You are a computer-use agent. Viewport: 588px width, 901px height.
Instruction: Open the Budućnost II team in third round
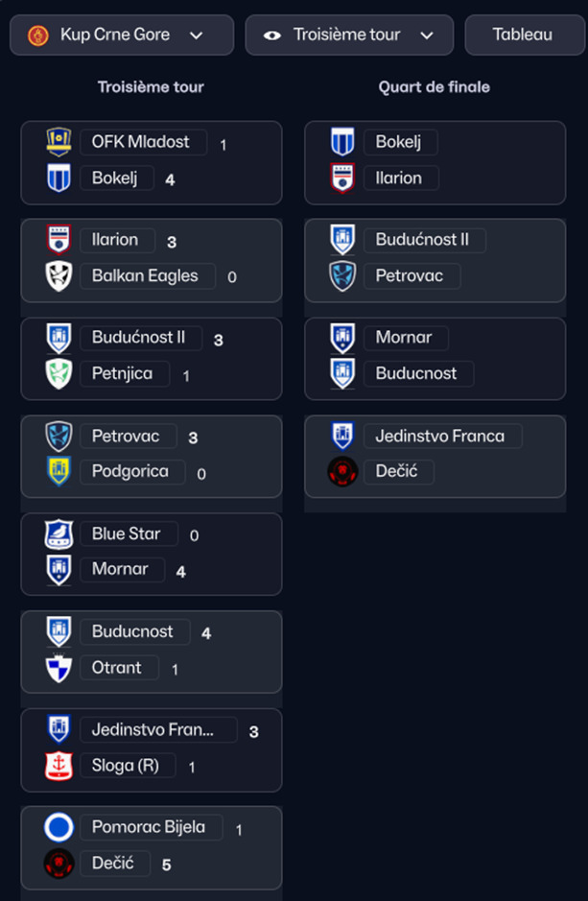tap(140, 338)
